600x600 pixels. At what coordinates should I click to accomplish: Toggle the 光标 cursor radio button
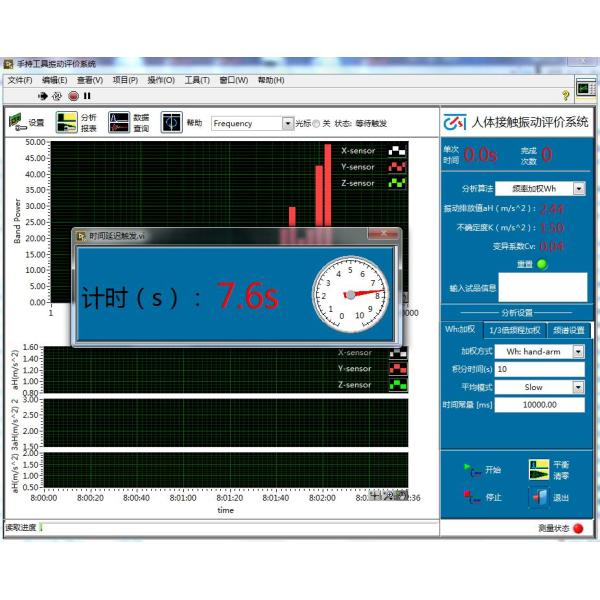[x=316, y=124]
